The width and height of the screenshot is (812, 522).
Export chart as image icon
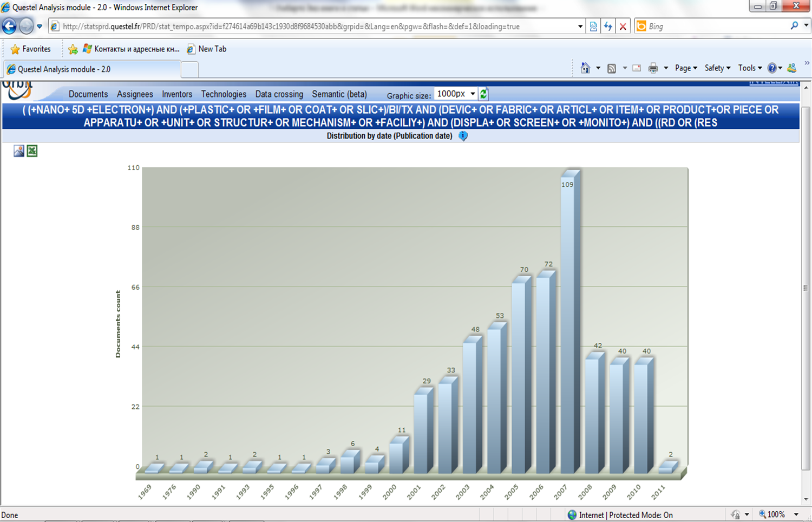pos(19,151)
